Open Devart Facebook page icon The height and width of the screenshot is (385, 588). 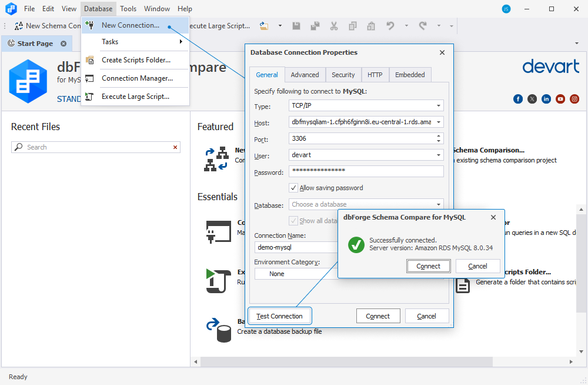pyautogui.click(x=518, y=99)
